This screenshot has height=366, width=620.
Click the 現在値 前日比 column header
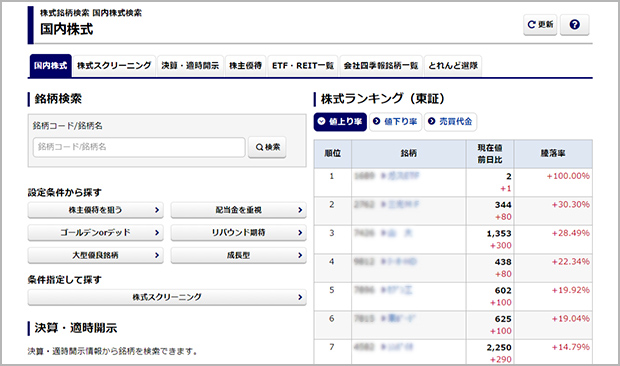490,153
